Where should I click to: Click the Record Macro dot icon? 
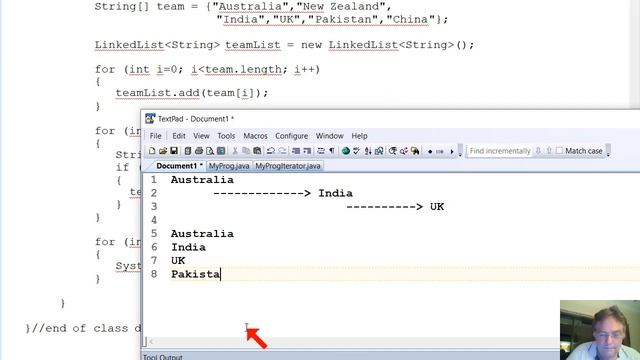pos(430,151)
